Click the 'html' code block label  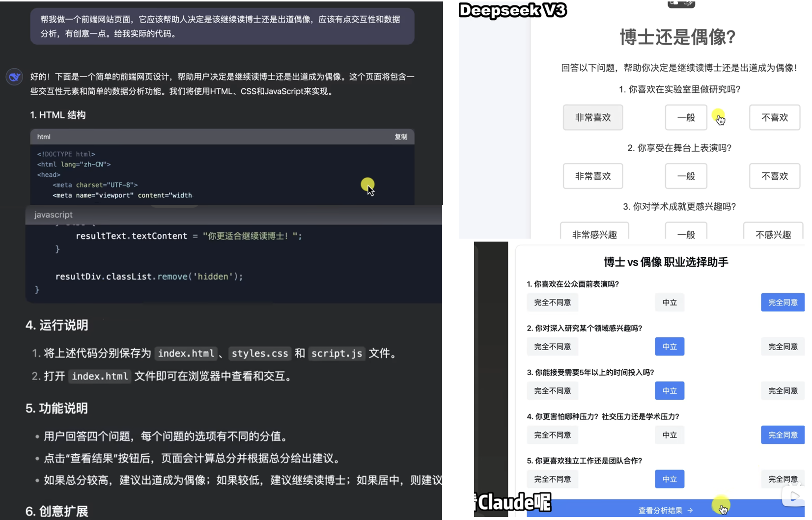coord(44,137)
